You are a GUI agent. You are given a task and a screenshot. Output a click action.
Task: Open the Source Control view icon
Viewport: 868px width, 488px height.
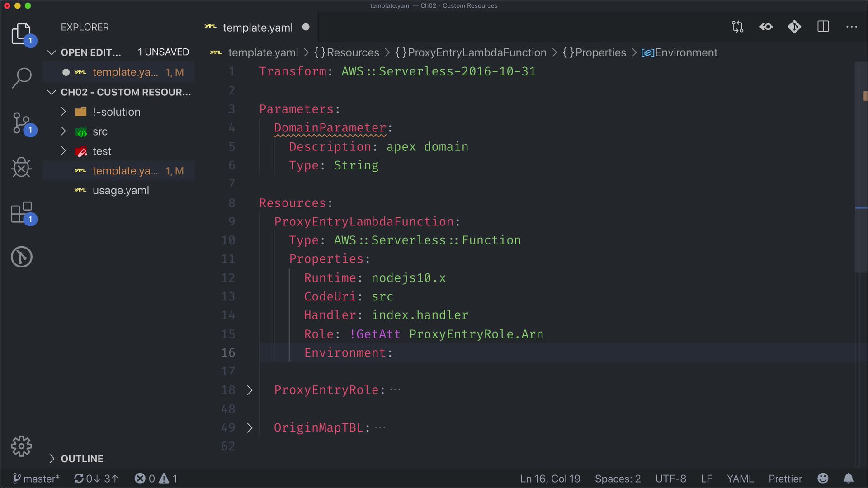(x=21, y=123)
